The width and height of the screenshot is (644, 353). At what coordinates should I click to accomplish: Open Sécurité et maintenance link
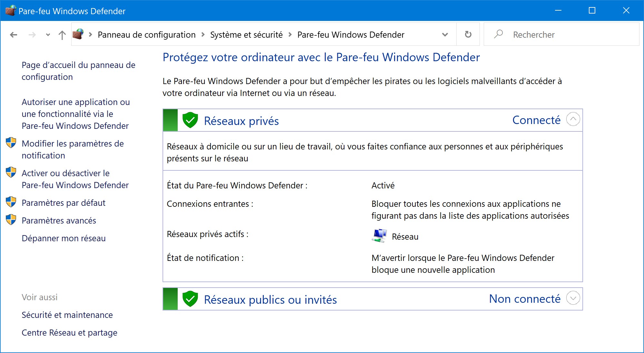[x=67, y=315]
